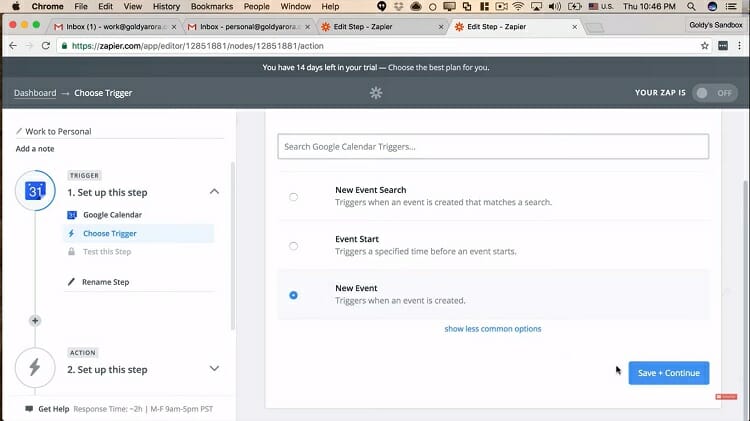Viewport: 750px width, 421px height.
Task: Click Wi-Fi icon in menu bar
Action: (x=518, y=7)
